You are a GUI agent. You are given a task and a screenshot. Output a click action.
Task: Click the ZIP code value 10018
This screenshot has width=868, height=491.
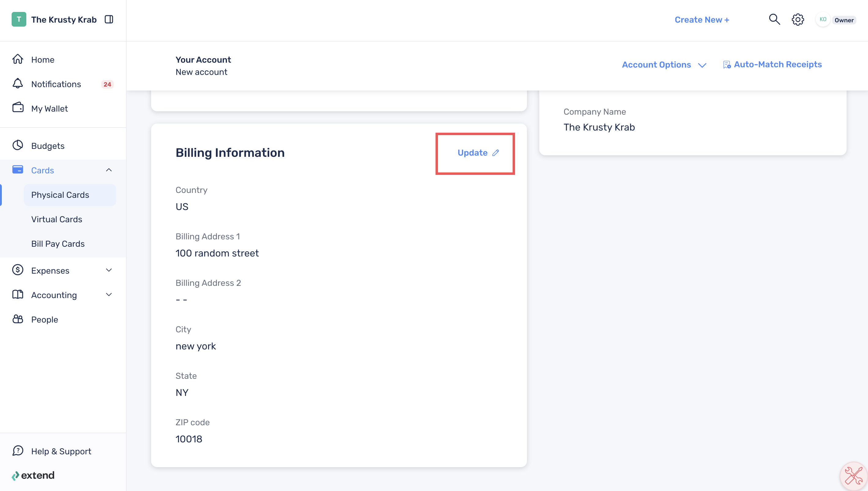[189, 439]
